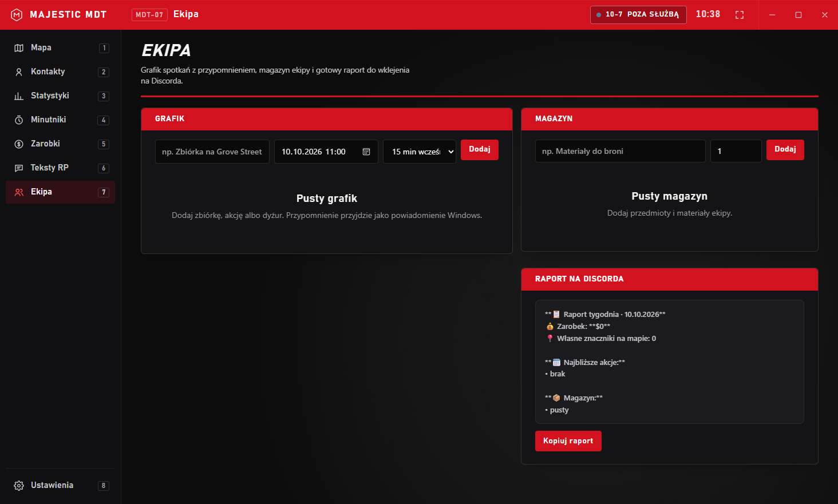Click the 'Najbliższe akcje:' line in the report
The image size is (838, 504).
[585, 363]
